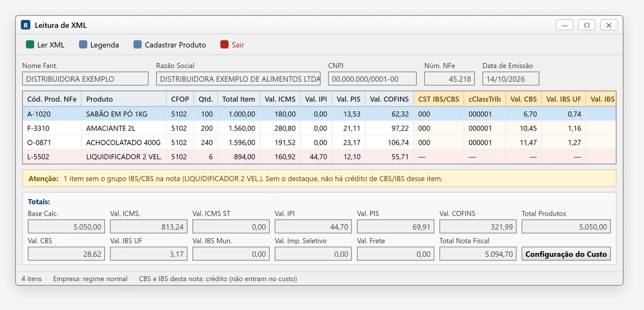Screen dimensions: 644x310
Task: Select row with code L-5502
Action: (319, 156)
